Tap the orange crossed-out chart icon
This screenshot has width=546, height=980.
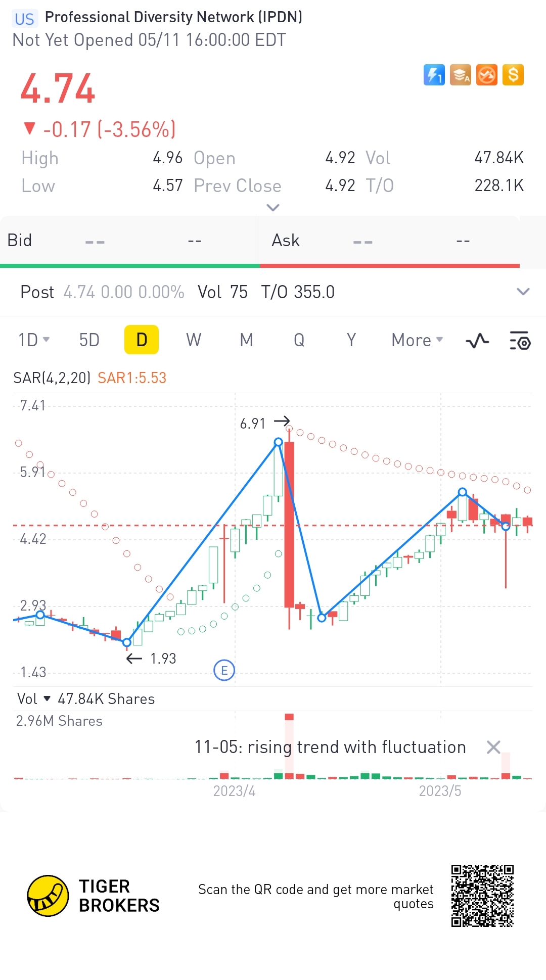point(486,75)
